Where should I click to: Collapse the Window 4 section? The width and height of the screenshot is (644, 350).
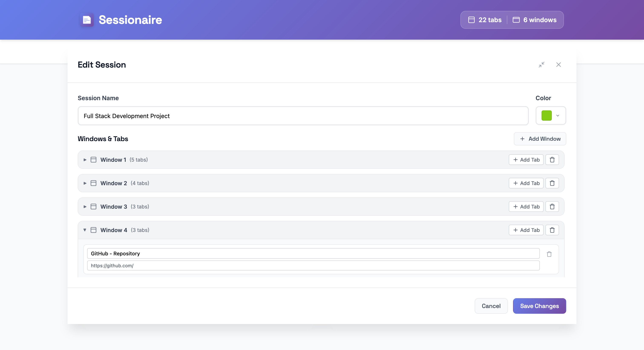click(85, 230)
